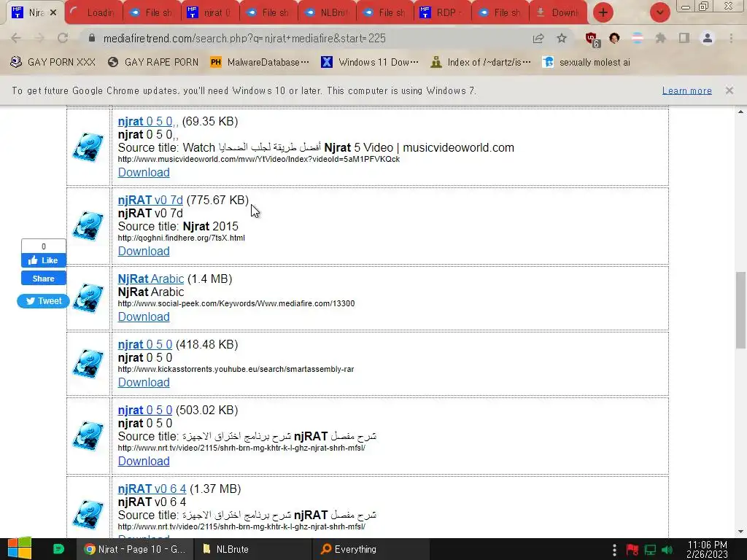Go back to previous page
This screenshot has width=747, height=560.
[16, 38]
